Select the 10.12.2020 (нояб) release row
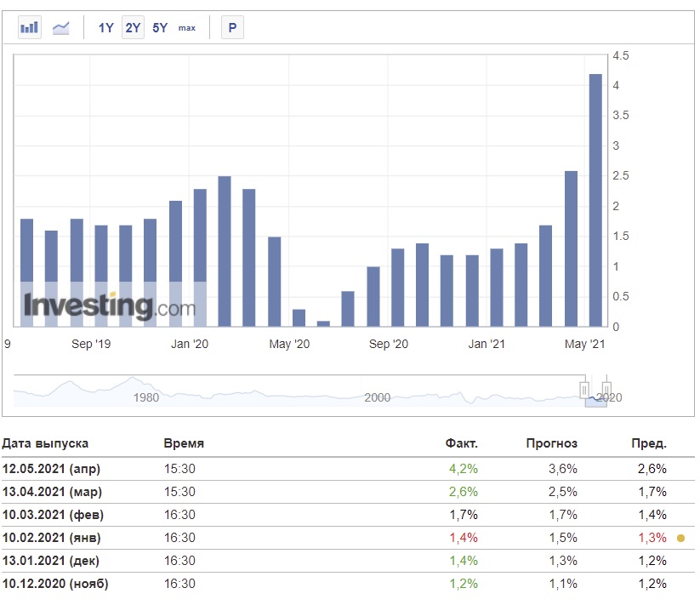The width and height of the screenshot is (700, 605). tap(55, 584)
